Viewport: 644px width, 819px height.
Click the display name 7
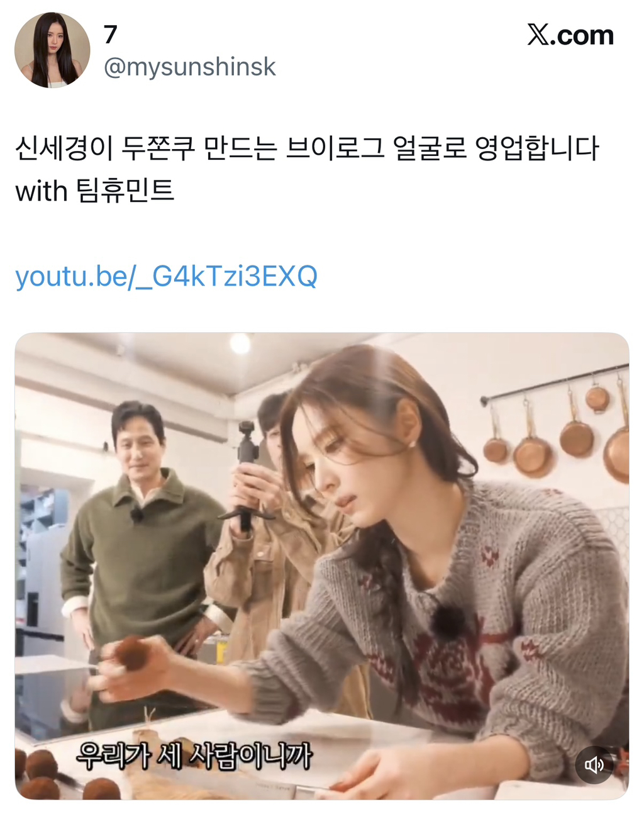pyautogui.click(x=111, y=35)
